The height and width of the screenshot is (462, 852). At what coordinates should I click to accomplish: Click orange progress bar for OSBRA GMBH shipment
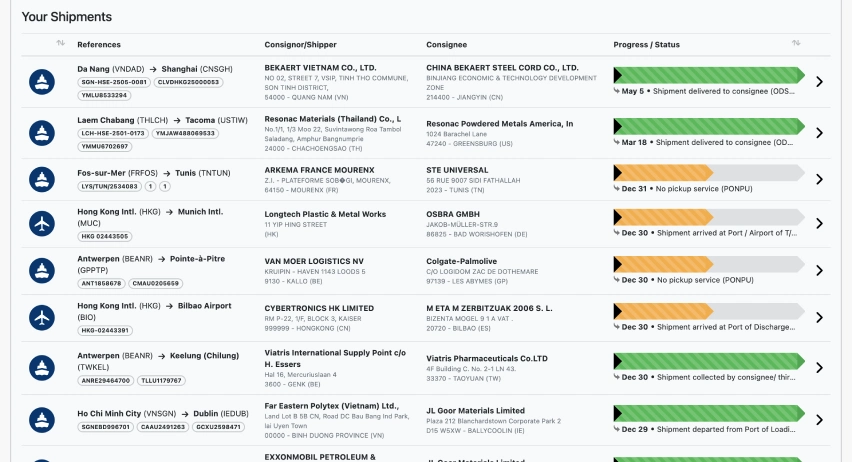663,217
